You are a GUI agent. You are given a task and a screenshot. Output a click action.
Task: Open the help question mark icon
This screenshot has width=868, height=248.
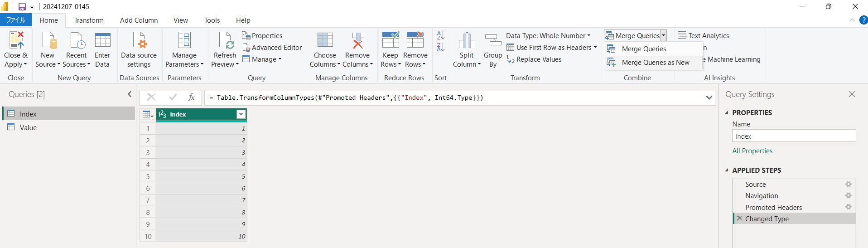863,20
